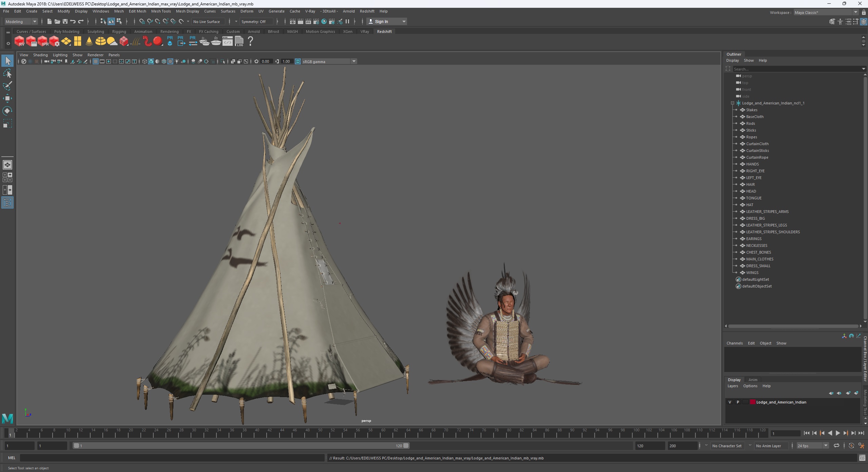The height and width of the screenshot is (472, 868).
Task: Play backwards on the timeline
Action: pos(830,433)
